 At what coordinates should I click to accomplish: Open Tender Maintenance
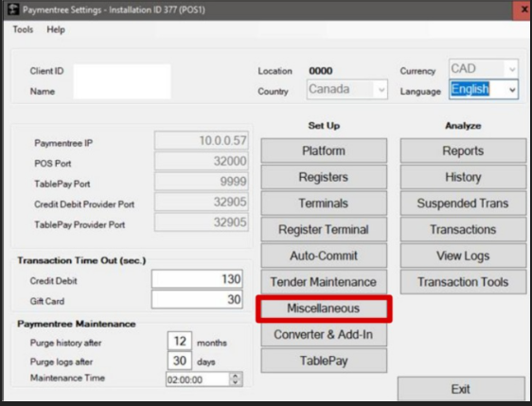(x=324, y=282)
